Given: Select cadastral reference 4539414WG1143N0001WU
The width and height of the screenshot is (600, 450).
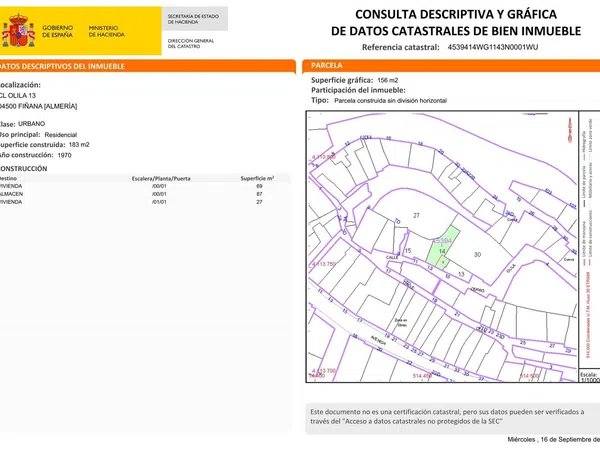Looking at the screenshot, I should point(493,47).
